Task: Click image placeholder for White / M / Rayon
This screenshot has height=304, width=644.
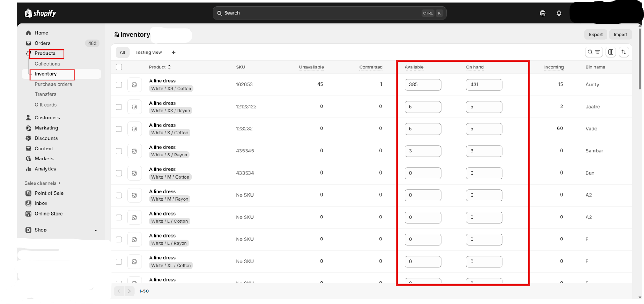Action: 134,195
